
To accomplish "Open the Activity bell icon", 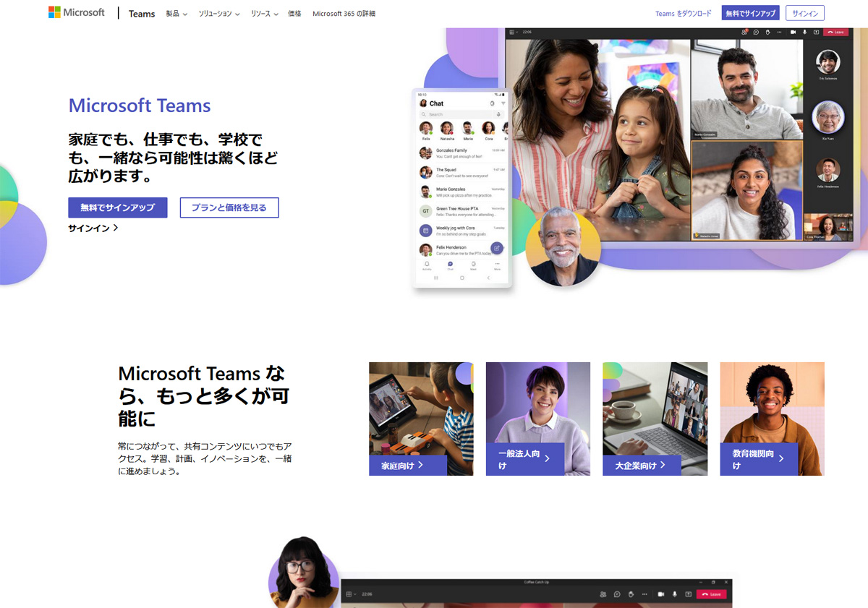I will click(427, 264).
